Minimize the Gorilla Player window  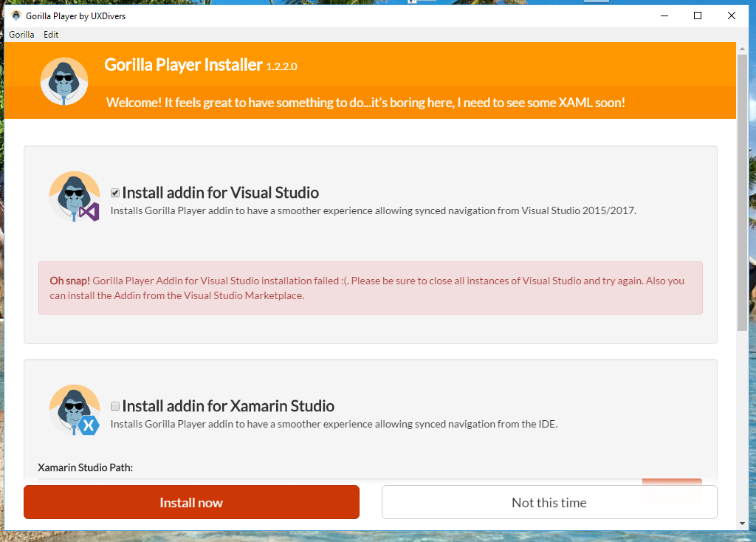[x=664, y=16]
